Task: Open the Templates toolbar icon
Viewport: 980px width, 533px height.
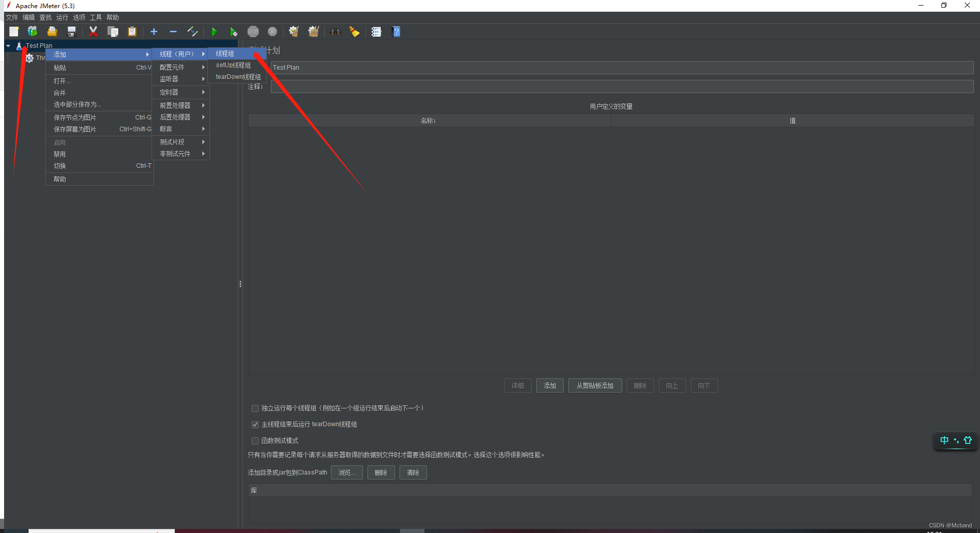Action: tap(33, 32)
